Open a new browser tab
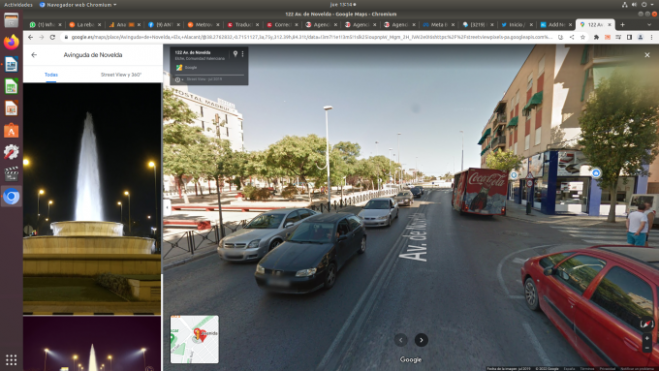The width and height of the screenshot is (659, 371). [x=622, y=25]
